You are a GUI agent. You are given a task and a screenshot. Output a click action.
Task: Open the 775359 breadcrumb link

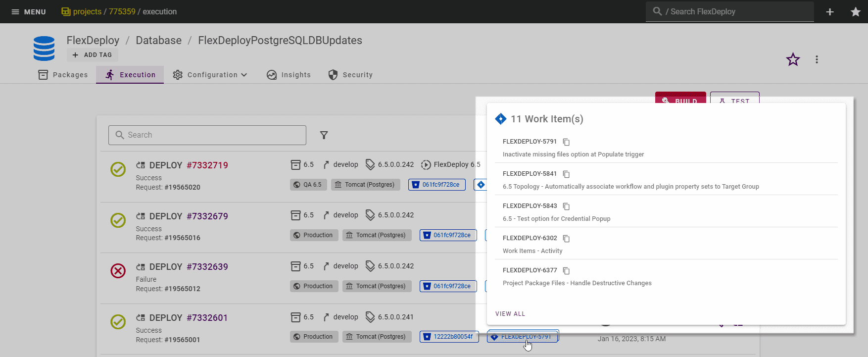pos(122,11)
